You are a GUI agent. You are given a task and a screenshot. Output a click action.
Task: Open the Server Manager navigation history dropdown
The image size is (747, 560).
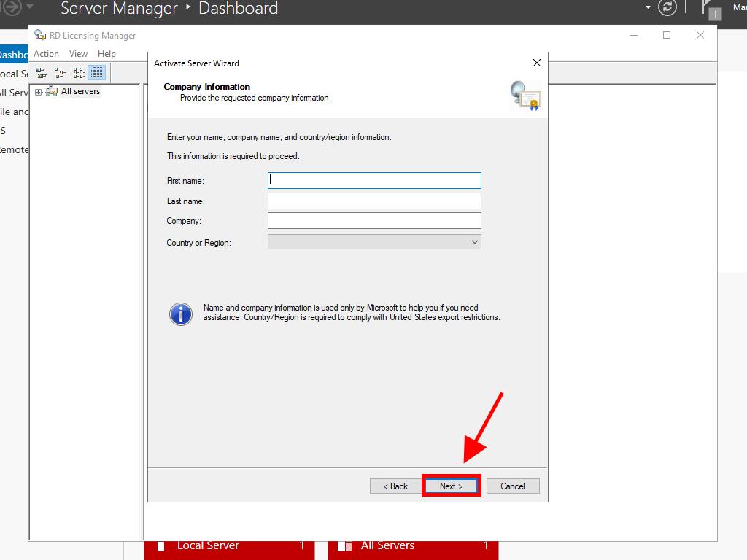[x=29, y=7]
